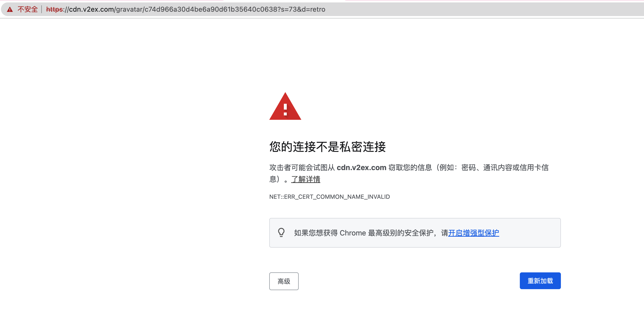This screenshot has height=329, width=644.
Task: Click the bold cdn.v2ex.com in warning paragraph
Action: pos(361,167)
